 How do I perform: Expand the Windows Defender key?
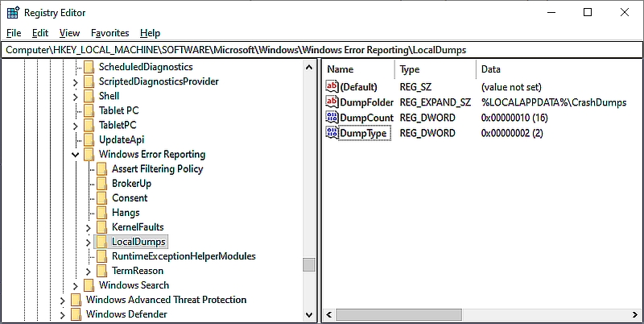(x=62, y=315)
